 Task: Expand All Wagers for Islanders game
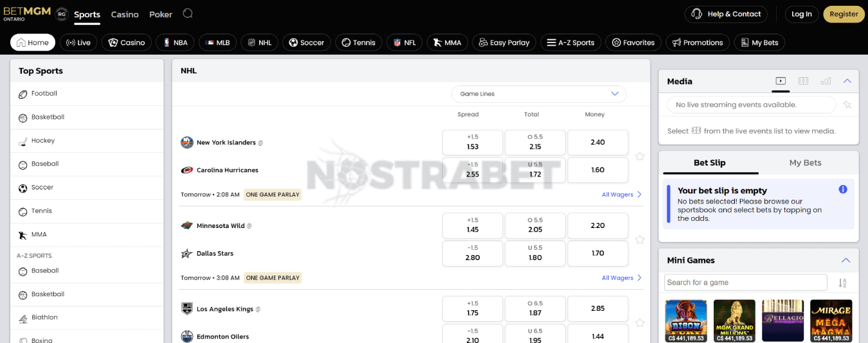pyautogui.click(x=622, y=195)
